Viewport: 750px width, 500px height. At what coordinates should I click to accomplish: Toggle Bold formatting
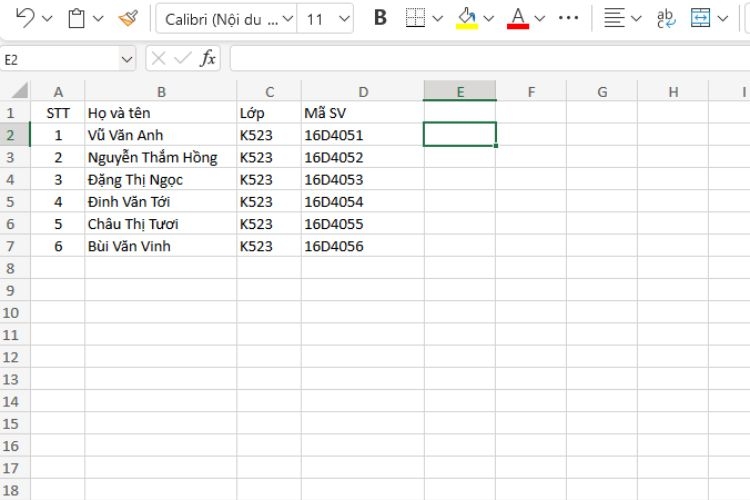click(380, 18)
